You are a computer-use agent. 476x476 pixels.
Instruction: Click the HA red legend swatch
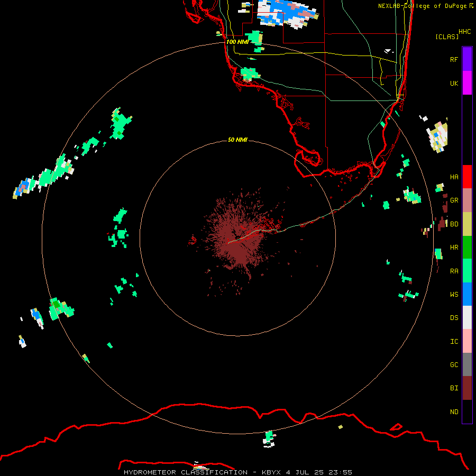click(467, 177)
